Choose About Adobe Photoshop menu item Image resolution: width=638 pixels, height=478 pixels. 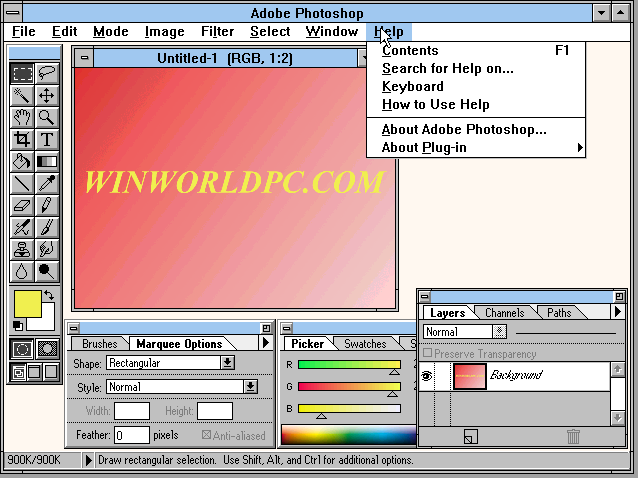476,129
